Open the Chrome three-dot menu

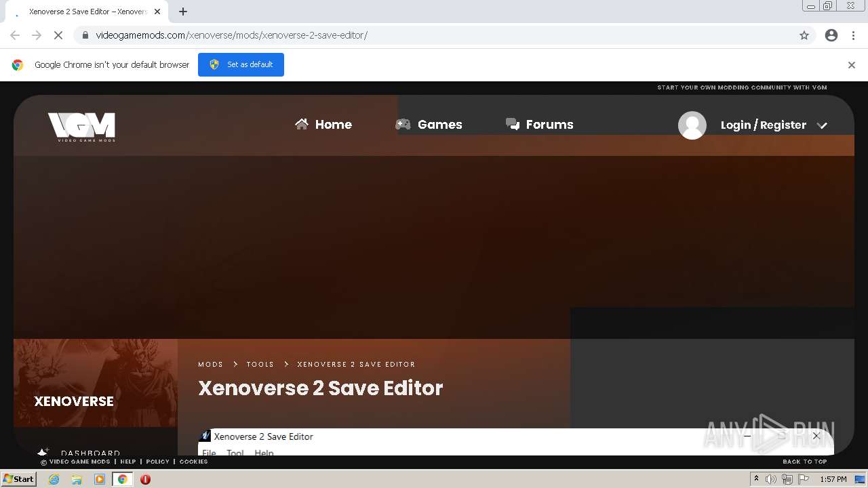coord(854,35)
